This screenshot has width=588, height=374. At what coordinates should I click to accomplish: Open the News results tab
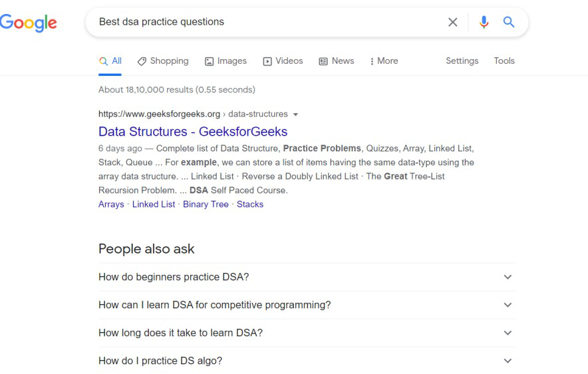(x=337, y=61)
